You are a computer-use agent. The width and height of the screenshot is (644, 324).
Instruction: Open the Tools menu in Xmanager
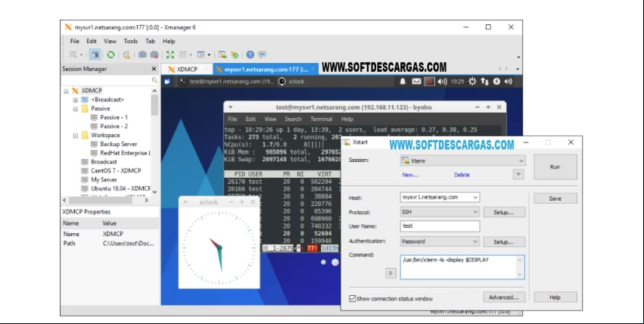[x=131, y=41]
